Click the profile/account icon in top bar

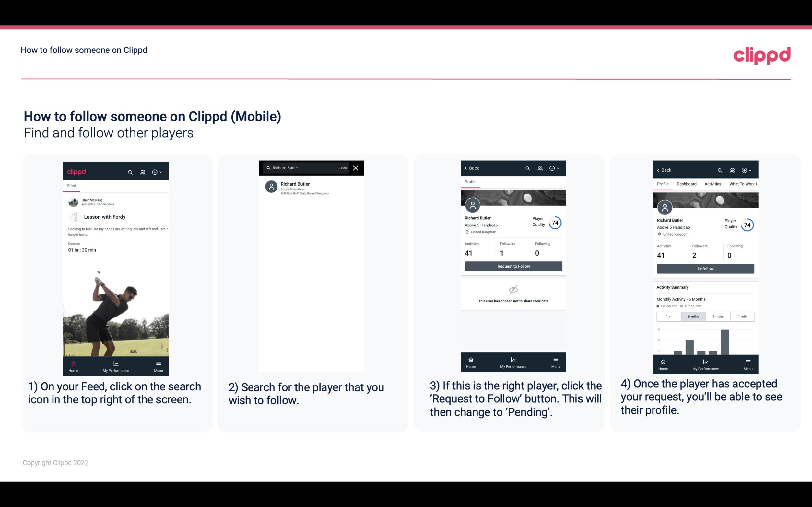click(x=143, y=172)
